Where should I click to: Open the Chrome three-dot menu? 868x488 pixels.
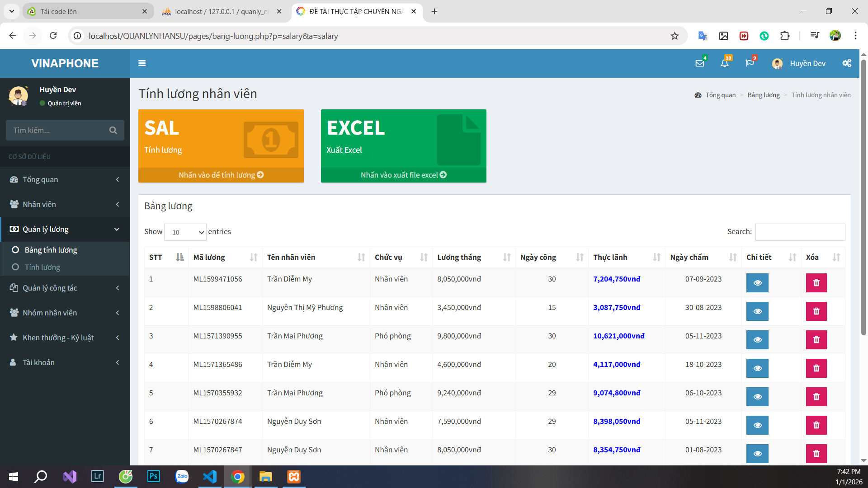click(x=855, y=36)
